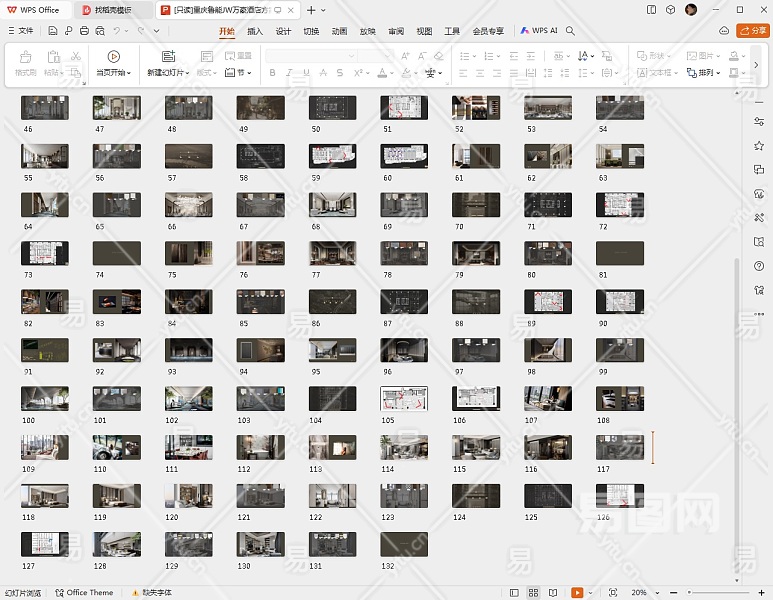Click the search magnifier icon in menu bar

point(570,31)
